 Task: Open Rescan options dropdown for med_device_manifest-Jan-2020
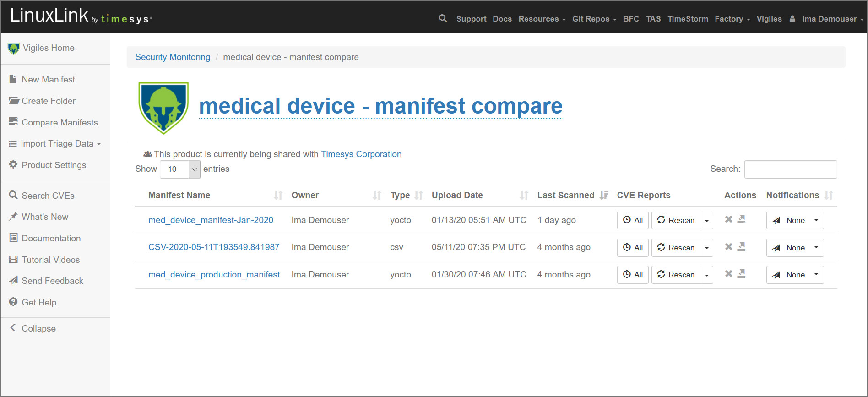coord(706,220)
